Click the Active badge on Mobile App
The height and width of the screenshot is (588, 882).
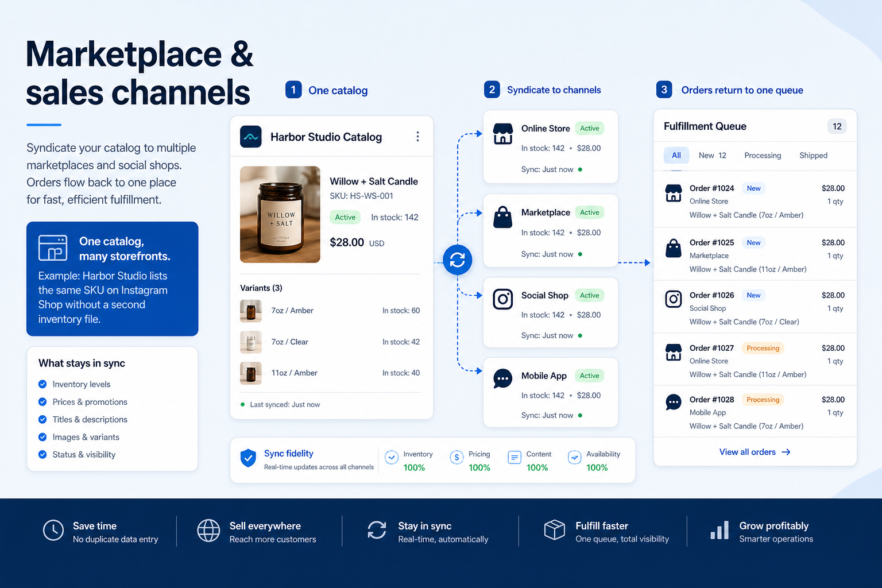(x=589, y=376)
